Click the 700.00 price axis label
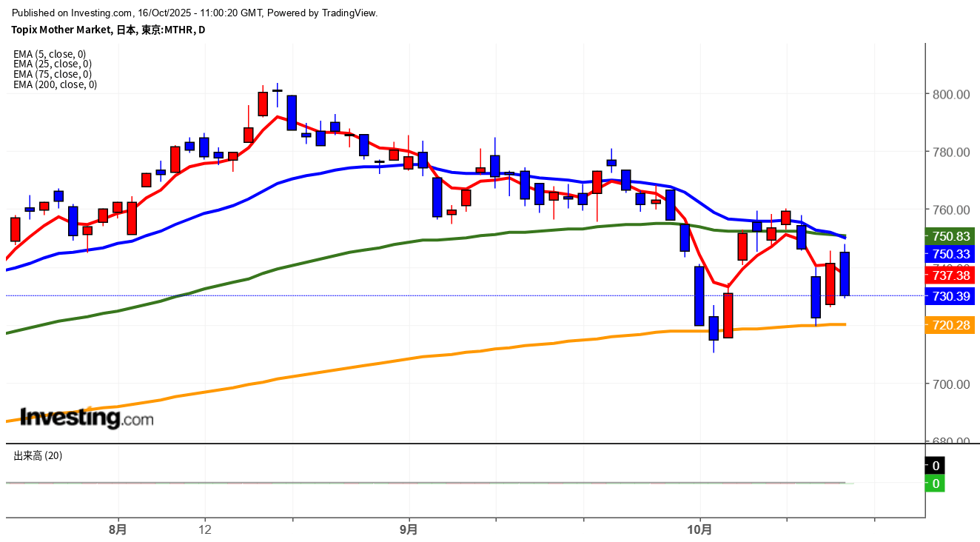The height and width of the screenshot is (542, 980). pos(951,384)
